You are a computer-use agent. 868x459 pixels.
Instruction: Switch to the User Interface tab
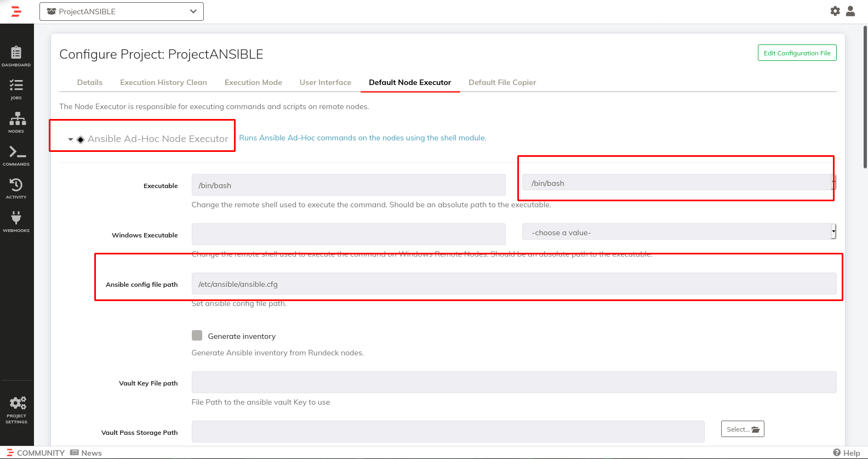coord(325,82)
